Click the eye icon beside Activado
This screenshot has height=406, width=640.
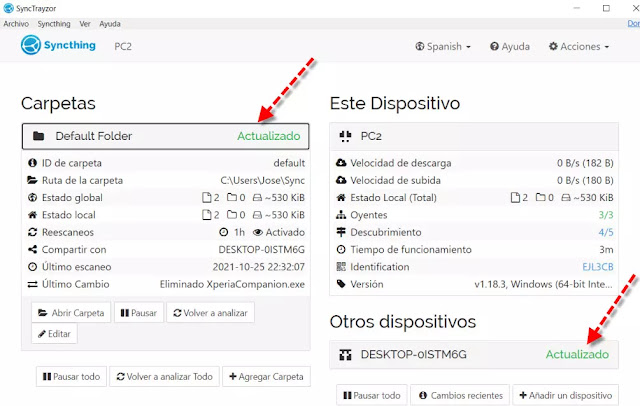pos(258,232)
